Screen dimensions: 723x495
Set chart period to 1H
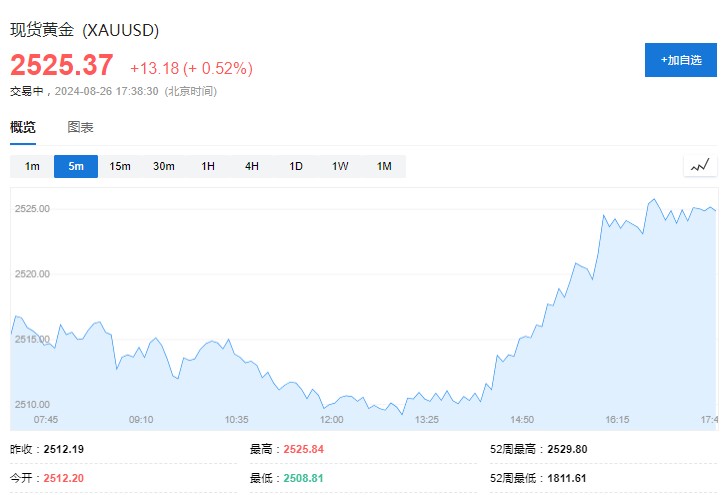208,166
